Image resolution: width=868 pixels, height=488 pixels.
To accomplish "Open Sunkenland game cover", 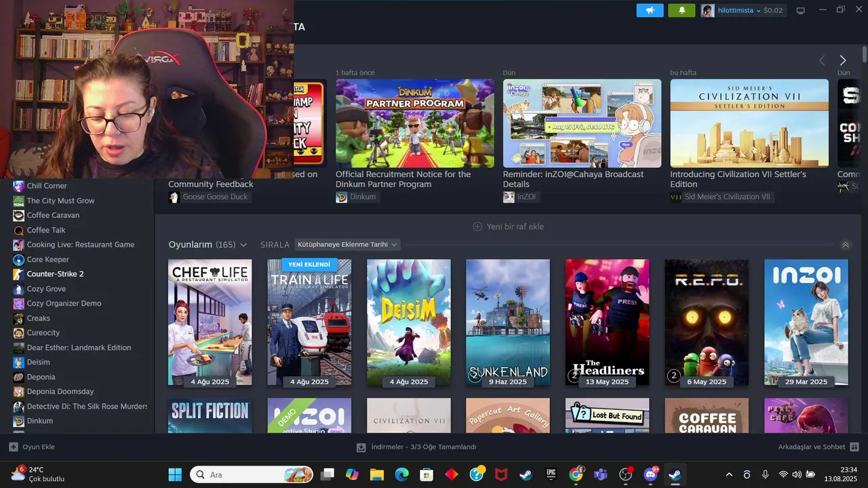I will pyautogui.click(x=508, y=322).
